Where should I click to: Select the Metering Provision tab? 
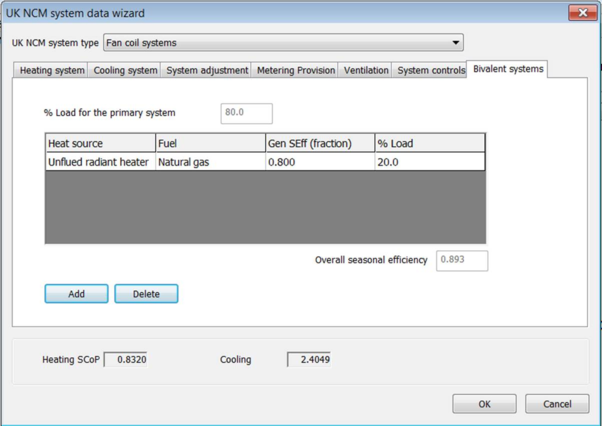[296, 71]
